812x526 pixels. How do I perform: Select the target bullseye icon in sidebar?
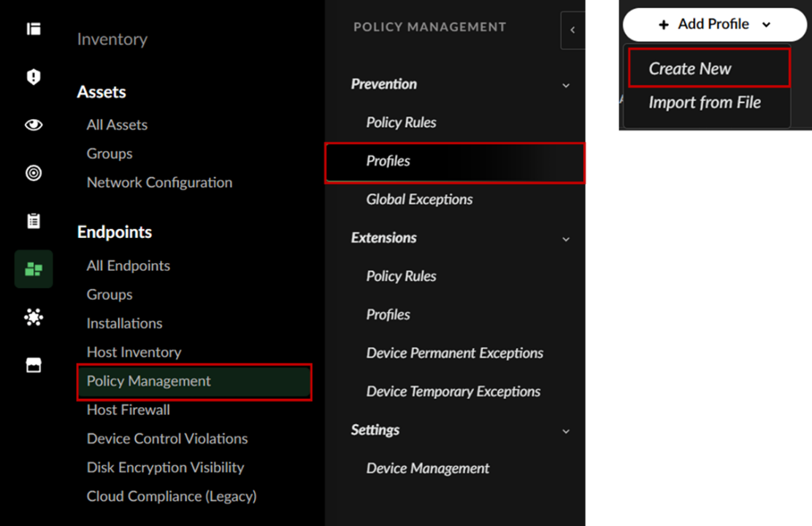click(x=34, y=173)
